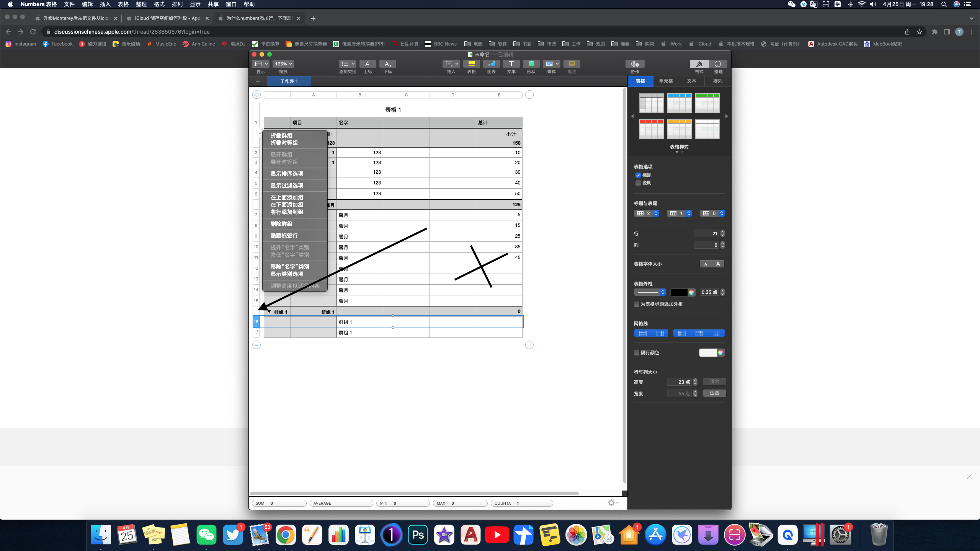
Task: Enable the 说明 caption checkbox
Action: click(x=638, y=183)
